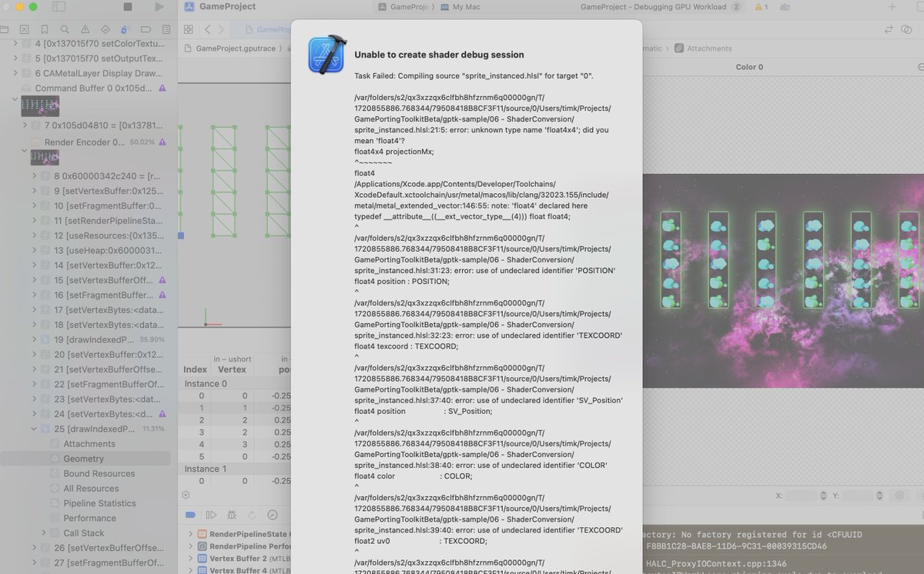Screen dimensions: 924x574
Task: Select 19 drawIndexedPrimitives 35.90% row
Action: (85, 340)
